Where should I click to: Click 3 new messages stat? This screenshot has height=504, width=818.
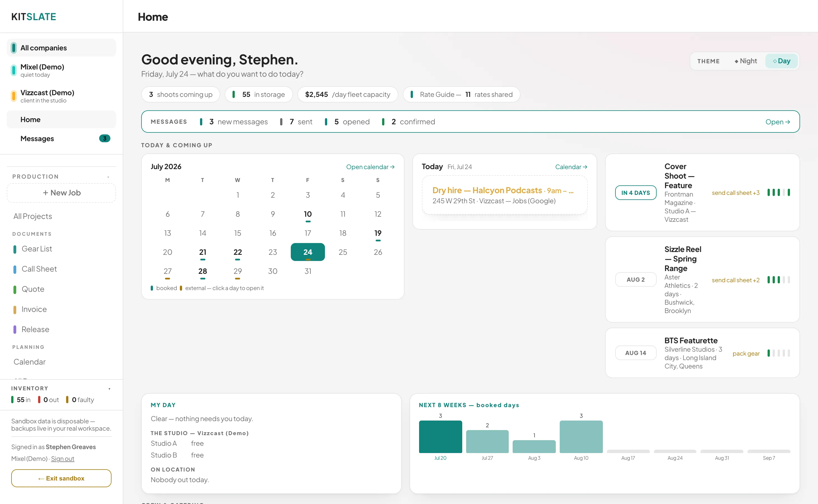[x=234, y=122]
